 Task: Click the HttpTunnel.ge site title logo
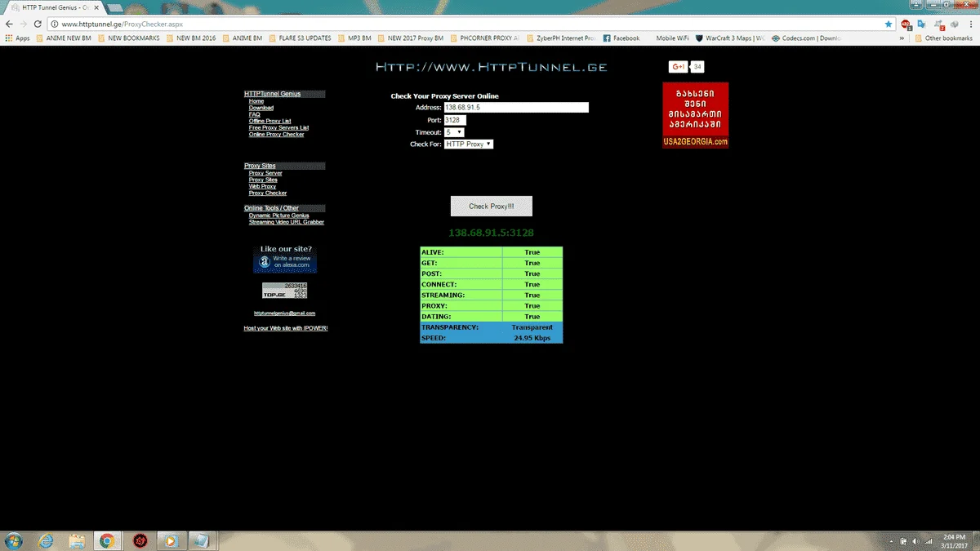[491, 67]
